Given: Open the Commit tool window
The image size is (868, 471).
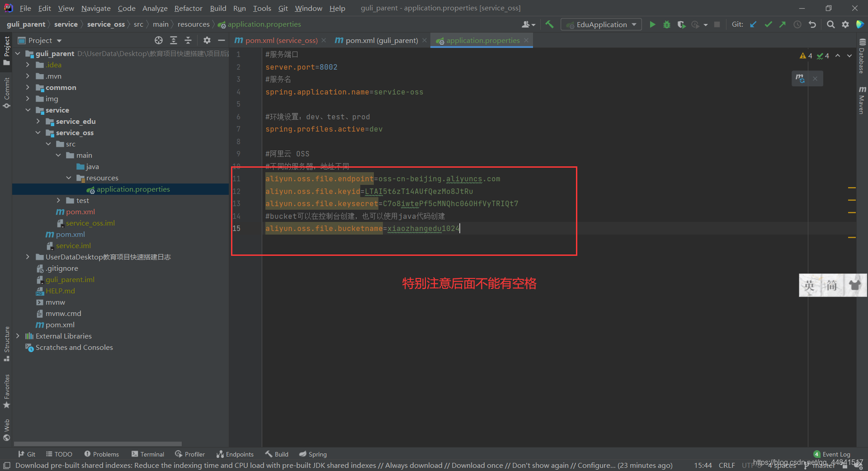Looking at the screenshot, I should click(x=6, y=93).
